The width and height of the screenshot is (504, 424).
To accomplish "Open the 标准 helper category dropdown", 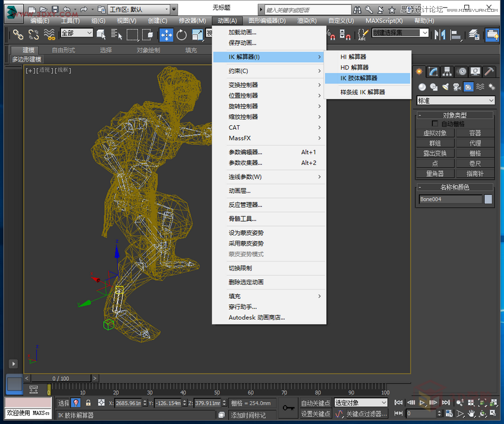I will [455, 101].
